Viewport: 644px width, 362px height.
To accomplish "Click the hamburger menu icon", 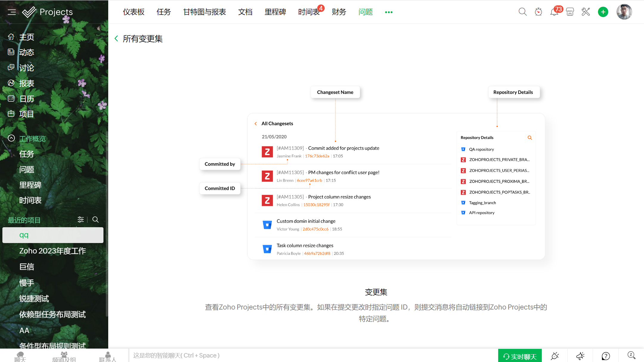I will click(12, 12).
